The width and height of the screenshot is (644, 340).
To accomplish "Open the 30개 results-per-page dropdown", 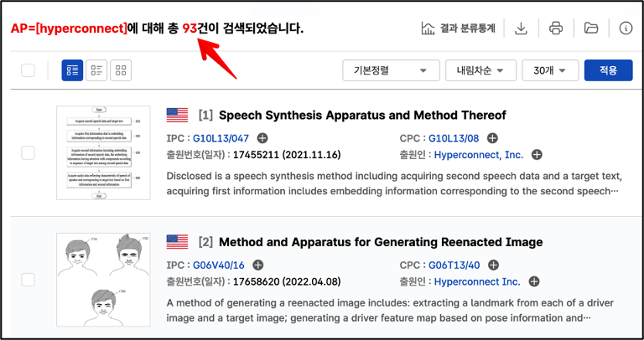I will tap(550, 70).
